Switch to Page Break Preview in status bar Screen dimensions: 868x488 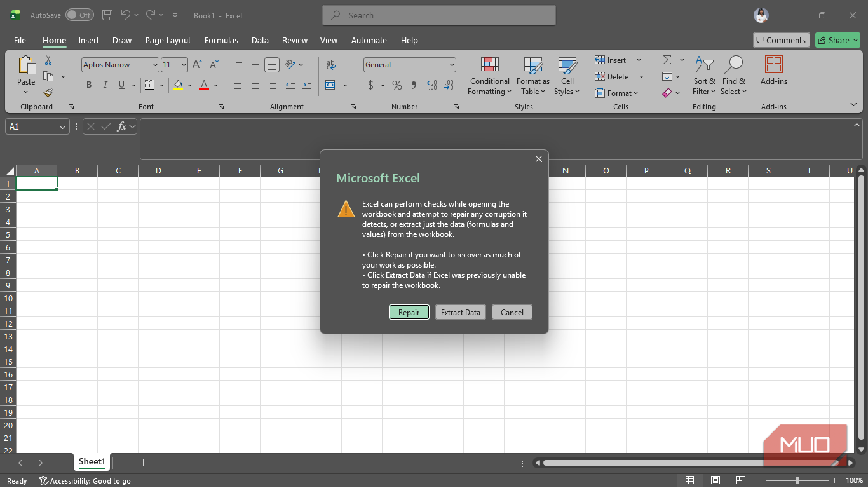tap(741, 480)
